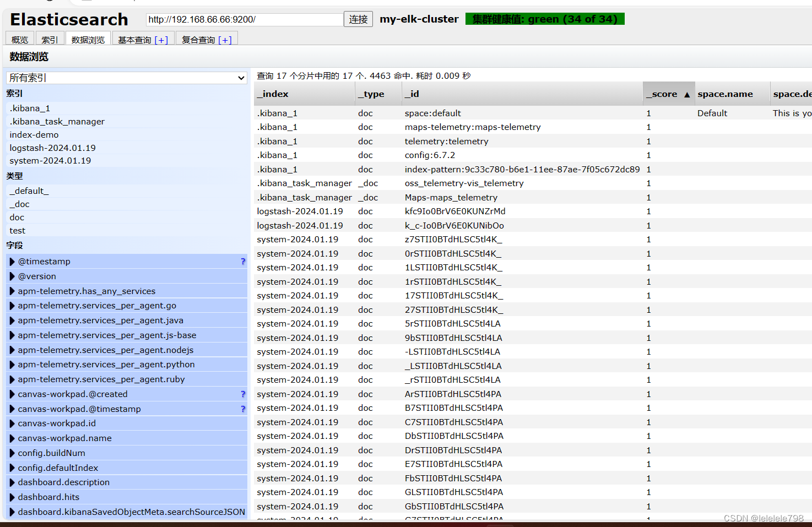The height and width of the screenshot is (527, 812).
Task: Open the k_c-Io0BrV6E0KUNibOo logstash document
Action: (533, 226)
